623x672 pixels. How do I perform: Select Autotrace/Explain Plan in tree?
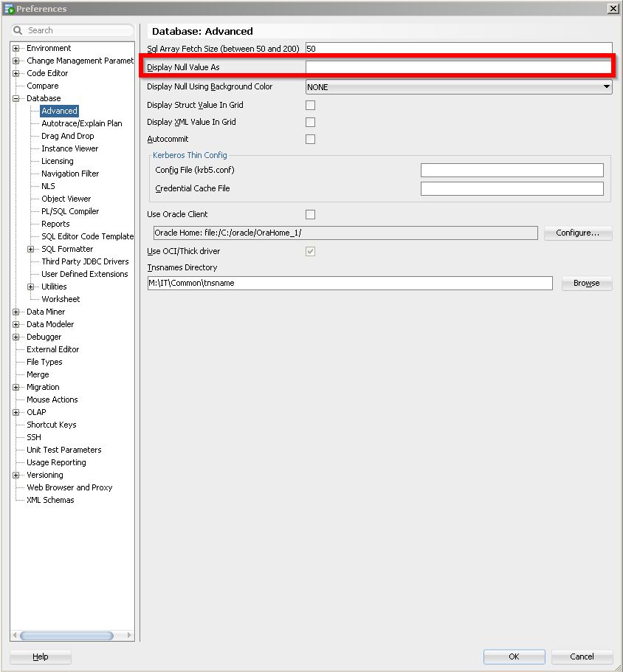pos(81,123)
